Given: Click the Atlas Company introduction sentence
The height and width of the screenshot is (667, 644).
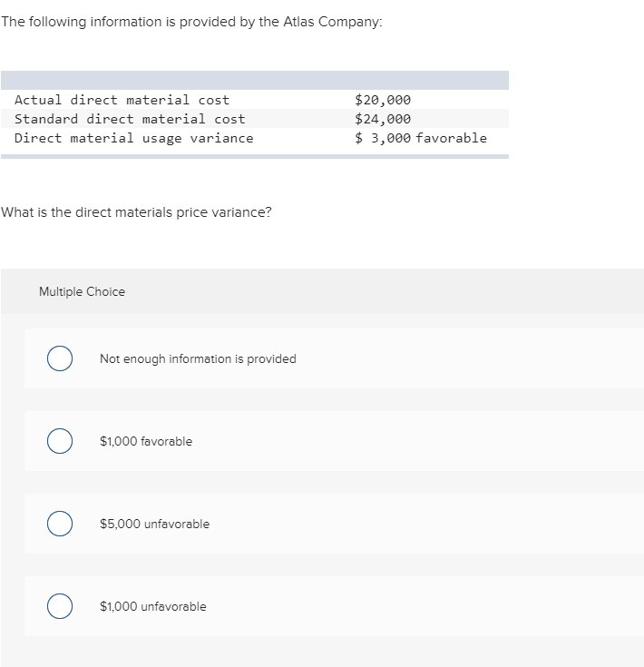Looking at the screenshot, I should coord(191,22).
